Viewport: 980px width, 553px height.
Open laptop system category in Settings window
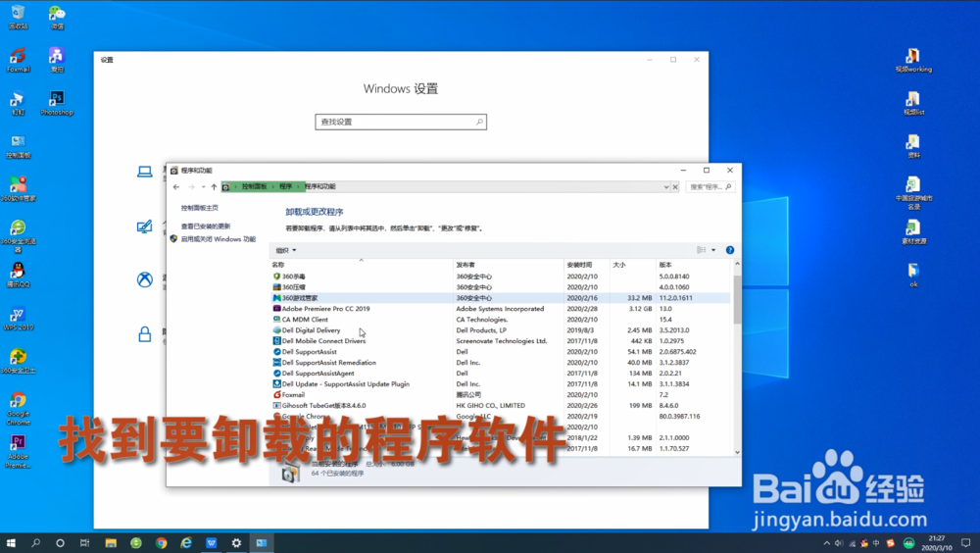tap(145, 172)
